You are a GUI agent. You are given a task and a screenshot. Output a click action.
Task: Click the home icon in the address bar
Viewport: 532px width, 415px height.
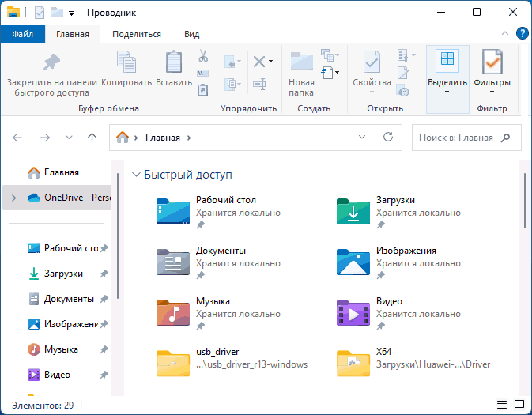[x=123, y=138]
